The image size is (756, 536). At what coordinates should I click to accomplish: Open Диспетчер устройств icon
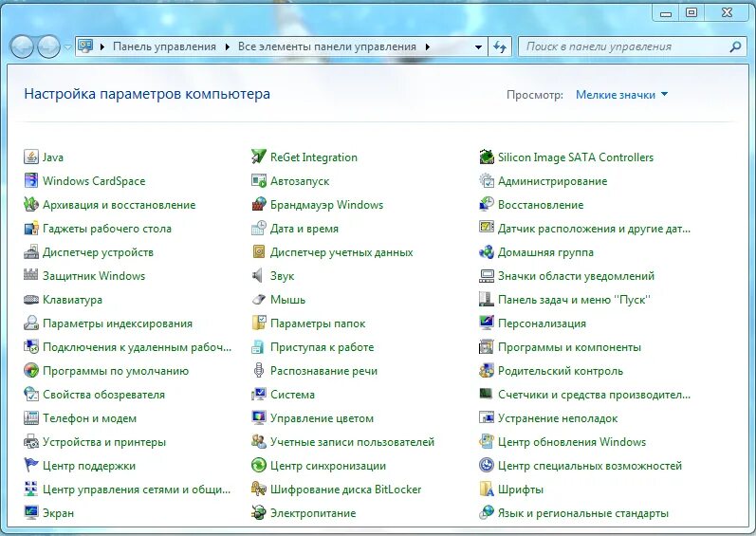(31, 251)
